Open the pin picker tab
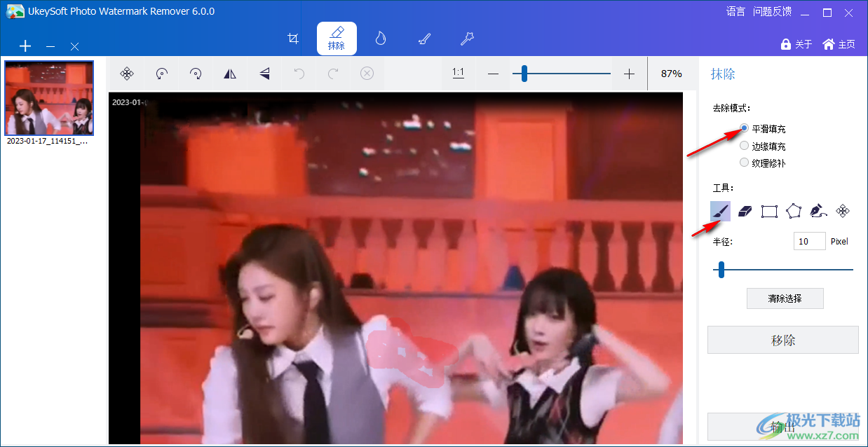The image size is (868, 447). tap(467, 39)
